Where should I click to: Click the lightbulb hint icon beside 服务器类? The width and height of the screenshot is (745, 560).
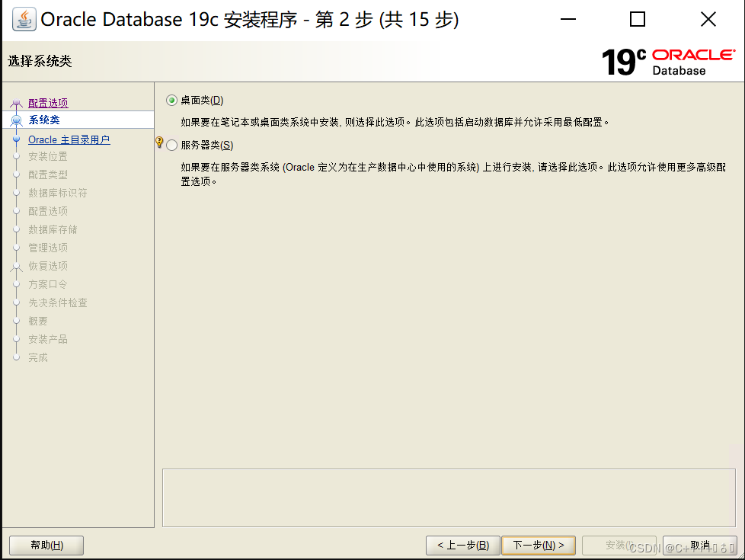pos(159,142)
